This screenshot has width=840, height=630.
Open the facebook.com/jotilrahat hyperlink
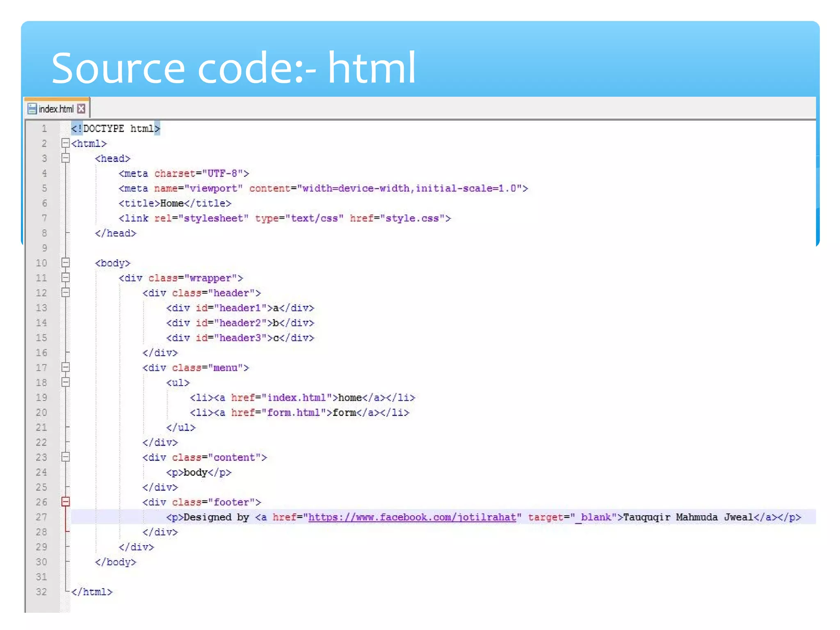(x=412, y=517)
